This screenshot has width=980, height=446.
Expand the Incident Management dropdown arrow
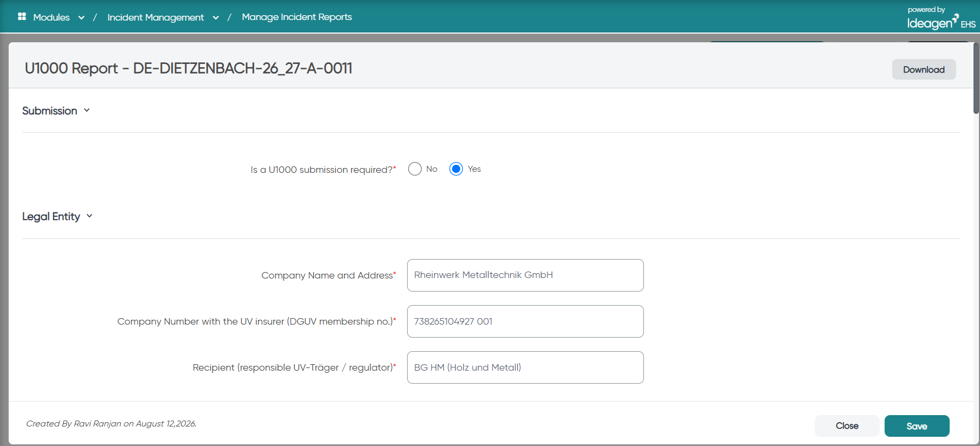tap(216, 17)
